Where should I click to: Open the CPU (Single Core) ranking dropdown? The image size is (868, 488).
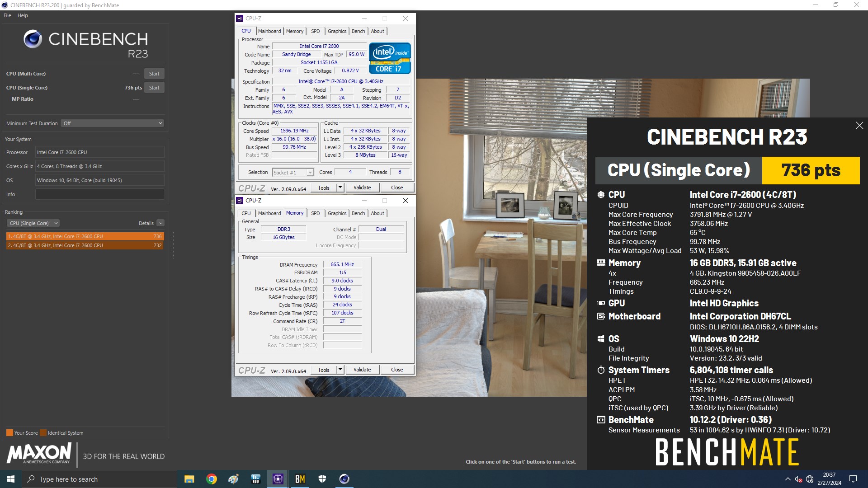[x=33, y=223]
